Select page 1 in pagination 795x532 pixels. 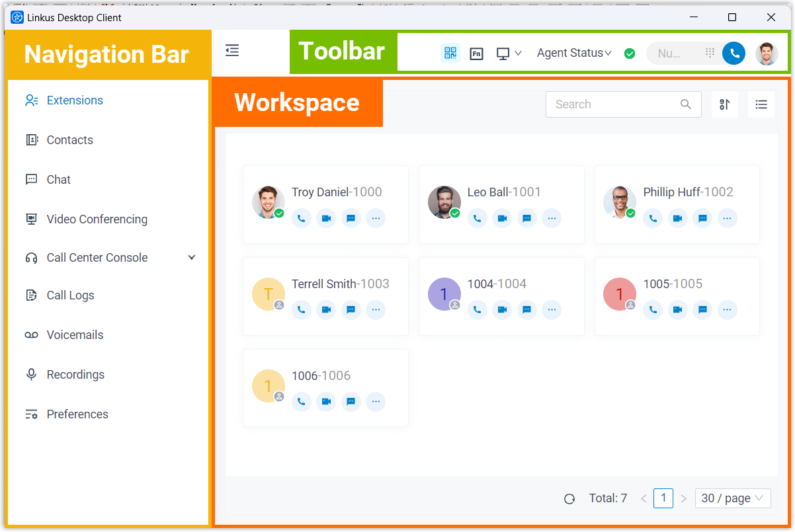tap(663, 498)
